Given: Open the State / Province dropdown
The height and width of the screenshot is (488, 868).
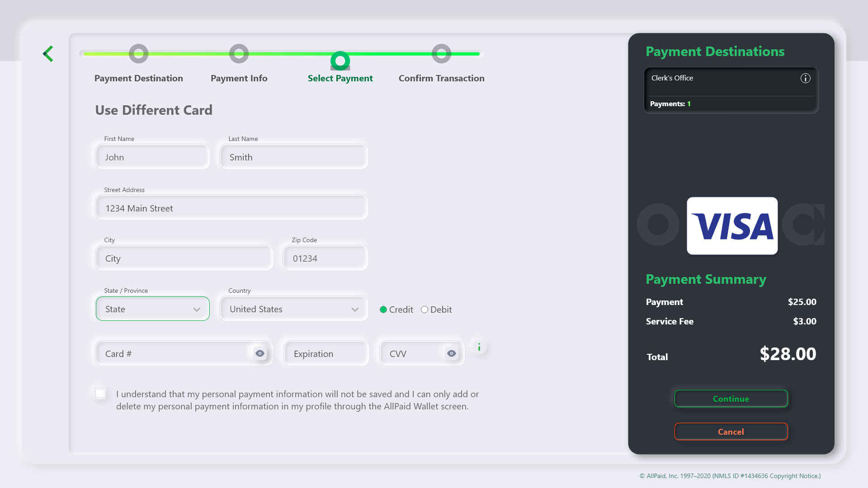Looking at the screenshot, I should pyautogui.click(x=152, y=309).
